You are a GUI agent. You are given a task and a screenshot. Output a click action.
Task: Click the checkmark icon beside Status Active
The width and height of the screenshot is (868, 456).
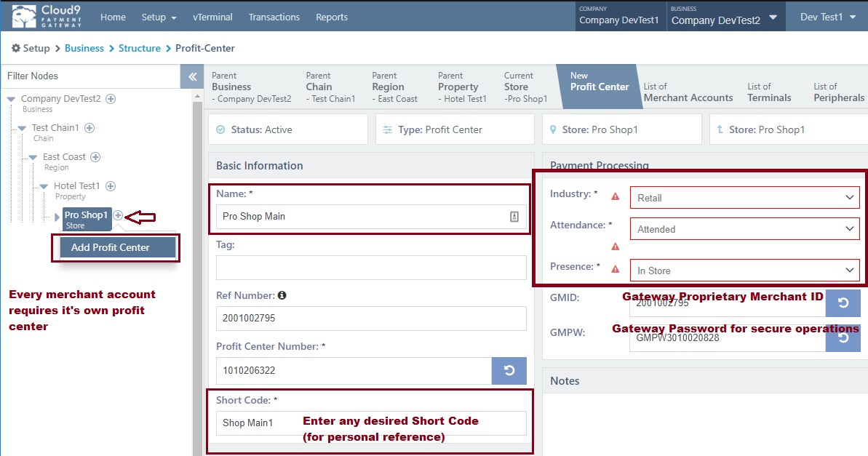220,129
